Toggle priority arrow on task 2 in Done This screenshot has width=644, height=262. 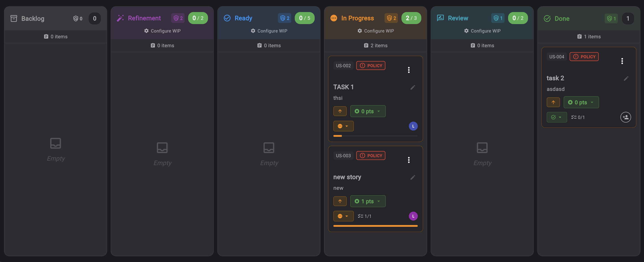553,102
